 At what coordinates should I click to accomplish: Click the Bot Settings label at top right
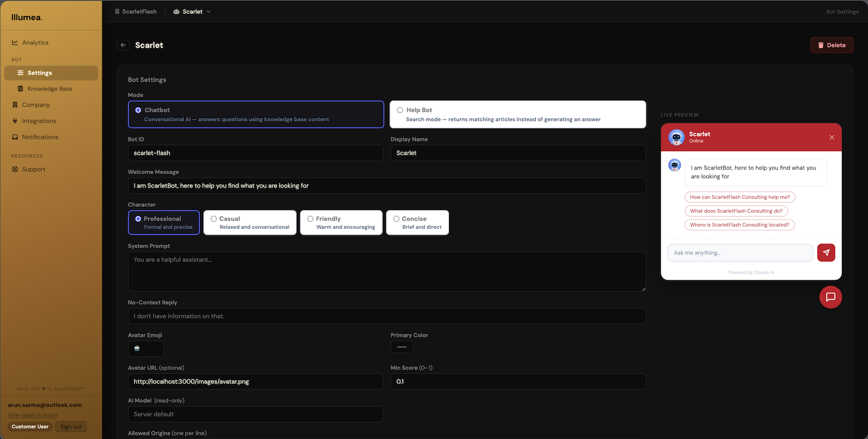coord(842,12)
